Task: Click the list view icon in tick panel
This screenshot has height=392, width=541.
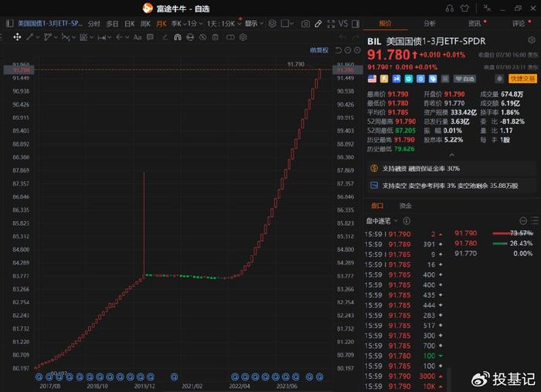Action: click(535, 220)
